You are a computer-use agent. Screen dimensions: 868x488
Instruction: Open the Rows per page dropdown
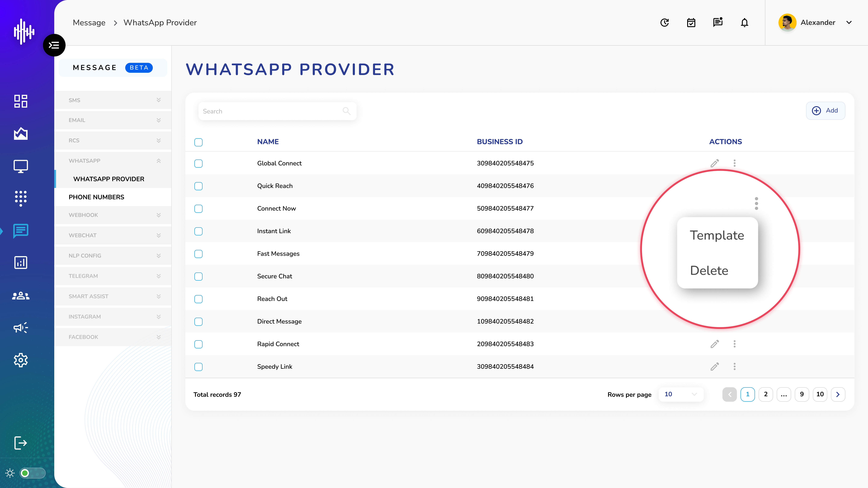[x=681, y=394]
